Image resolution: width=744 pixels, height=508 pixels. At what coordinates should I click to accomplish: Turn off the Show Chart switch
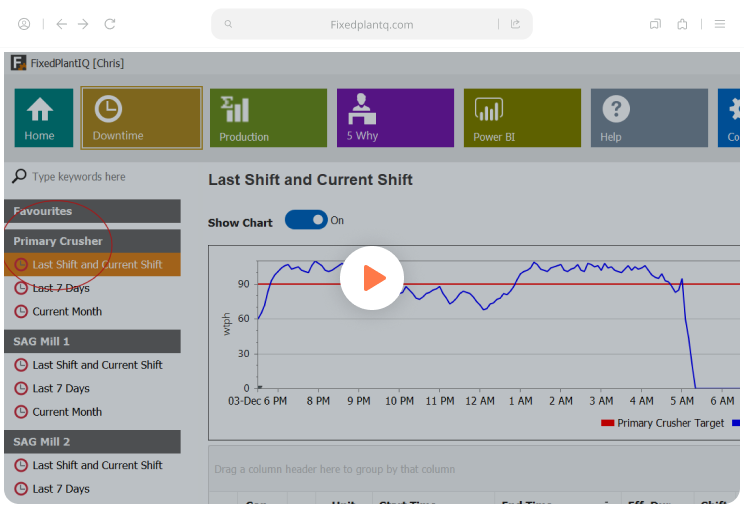[x=306, y=220]
